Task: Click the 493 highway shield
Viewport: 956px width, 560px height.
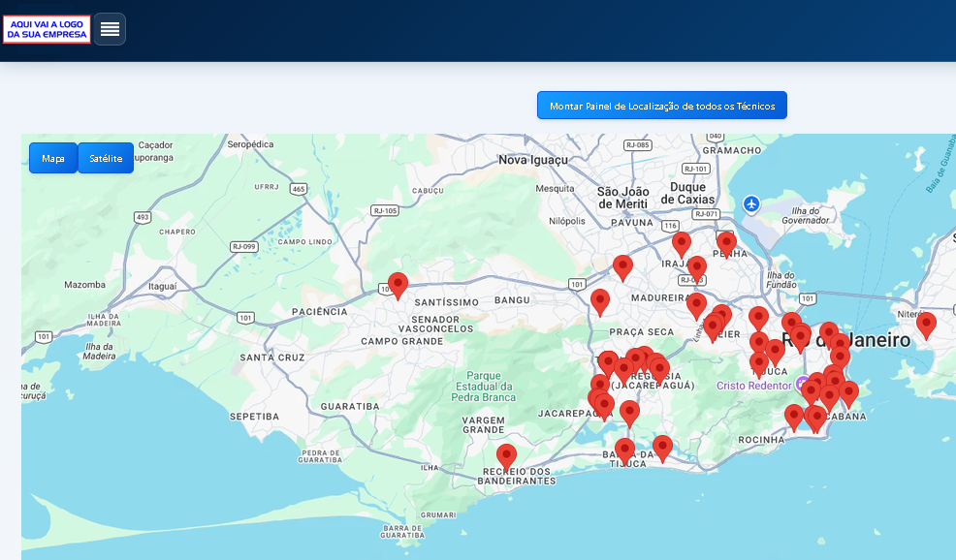Action: 143,218
